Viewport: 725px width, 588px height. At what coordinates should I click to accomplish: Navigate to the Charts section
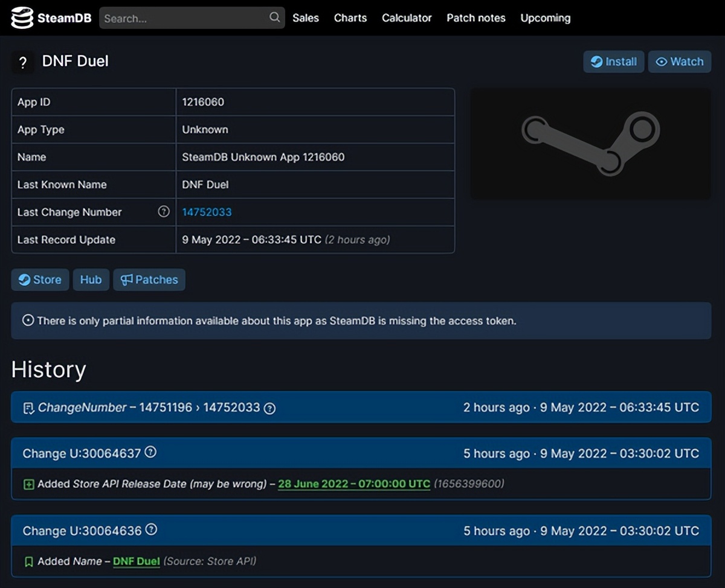pos(350,18)
